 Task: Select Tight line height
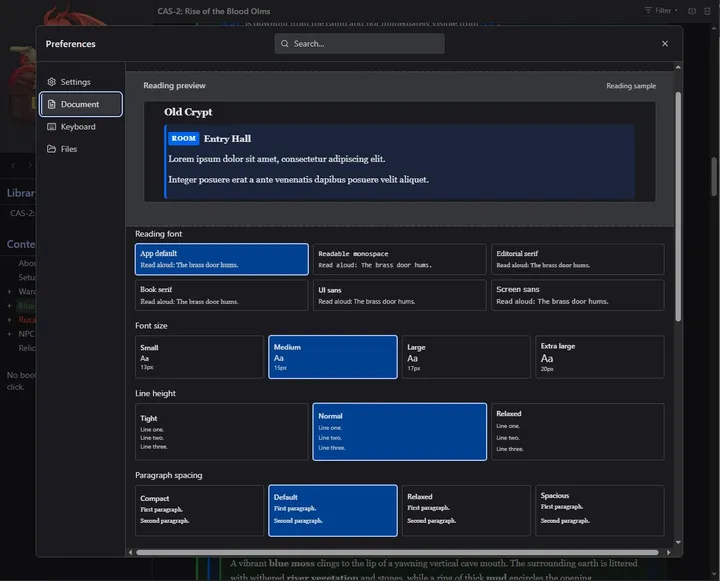pyautogui.click(x=221, y=432)
